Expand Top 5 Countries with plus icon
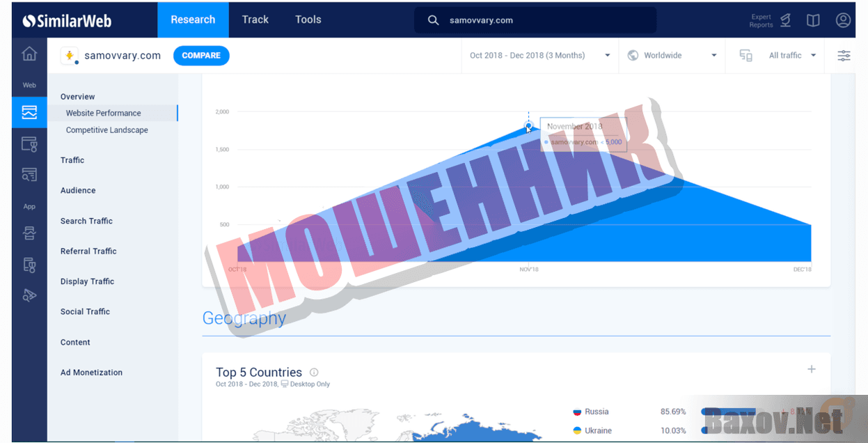868x443 pixels. coord(812,369)
